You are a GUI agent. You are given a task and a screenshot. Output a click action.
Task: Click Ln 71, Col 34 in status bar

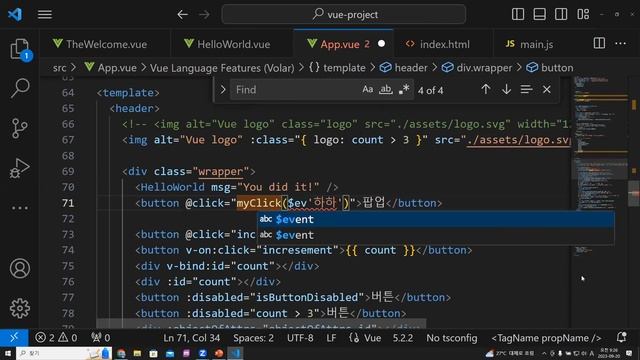(191, 338)
